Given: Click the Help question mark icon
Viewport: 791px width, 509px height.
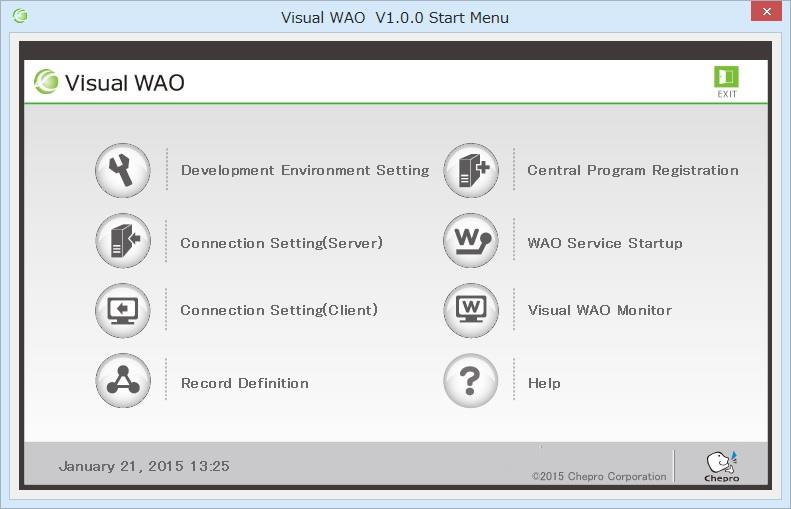Looking at the screenshot, I should point(470,381).
